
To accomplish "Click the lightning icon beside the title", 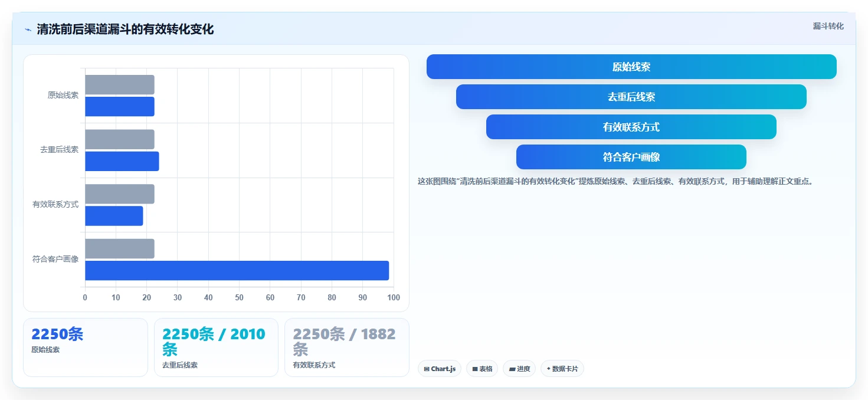I will pos(28,29).
